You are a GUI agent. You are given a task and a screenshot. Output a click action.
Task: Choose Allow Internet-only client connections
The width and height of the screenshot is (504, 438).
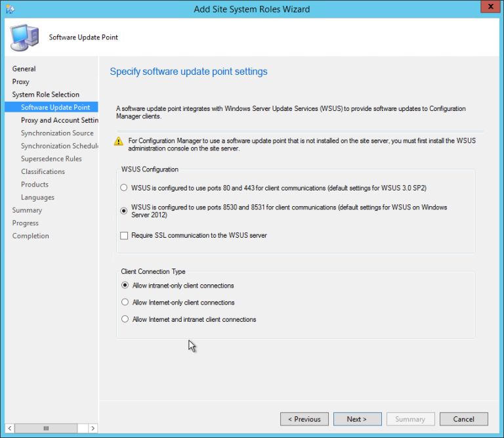tap(125, 303)
